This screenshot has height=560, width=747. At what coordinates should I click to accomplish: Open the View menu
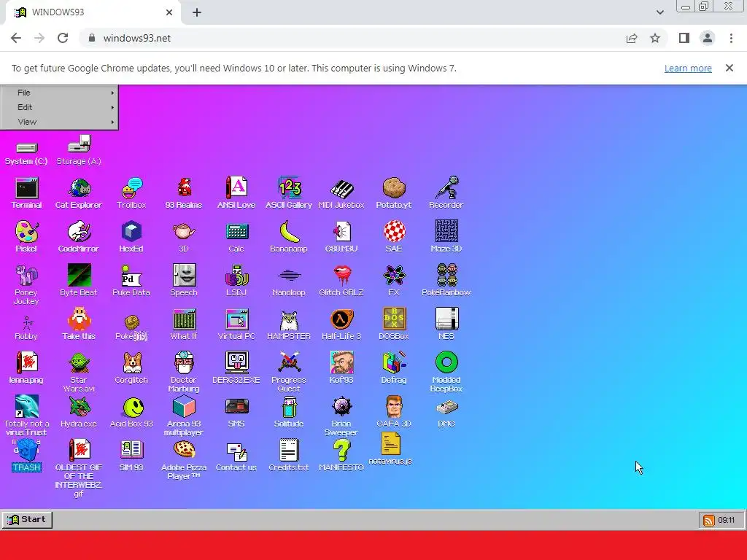point(59,122)
